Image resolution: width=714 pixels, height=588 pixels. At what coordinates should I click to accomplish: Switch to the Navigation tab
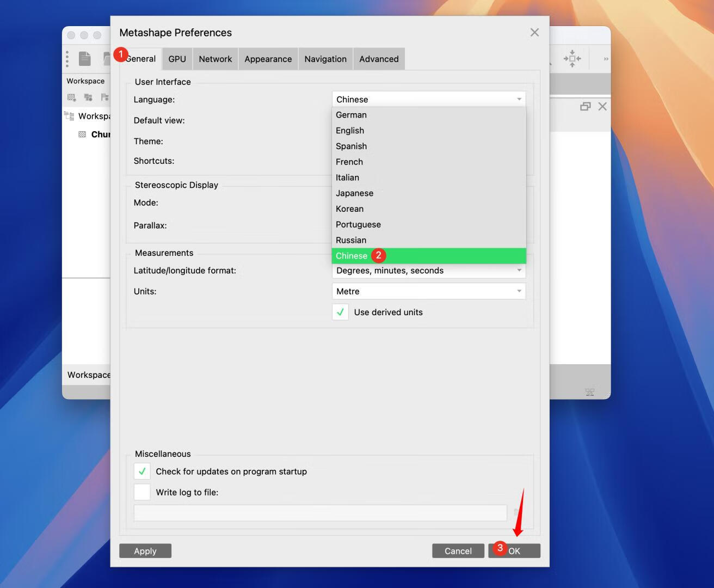pyautogui.click(x=325, y=59)
